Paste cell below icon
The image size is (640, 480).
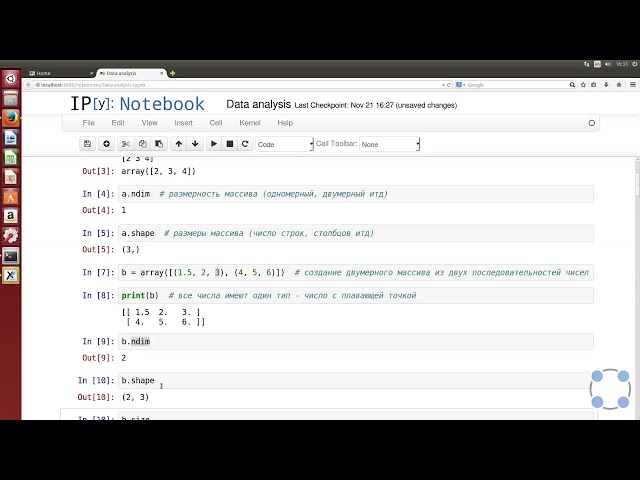click(159, 144)
